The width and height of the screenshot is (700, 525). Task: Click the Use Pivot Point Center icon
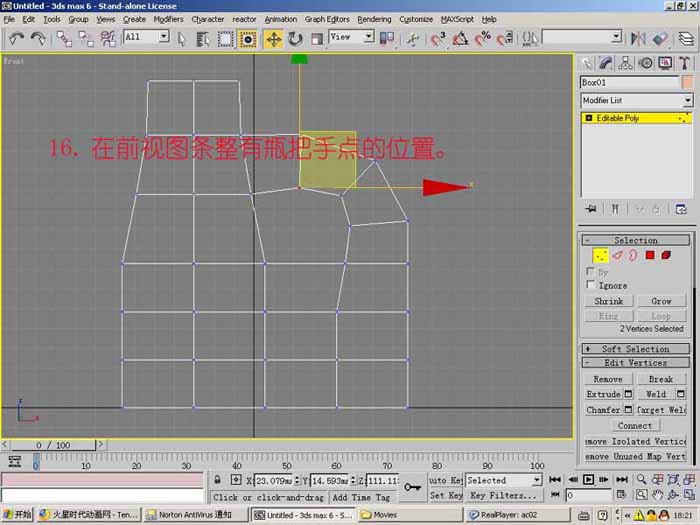[x=387, y=39]
